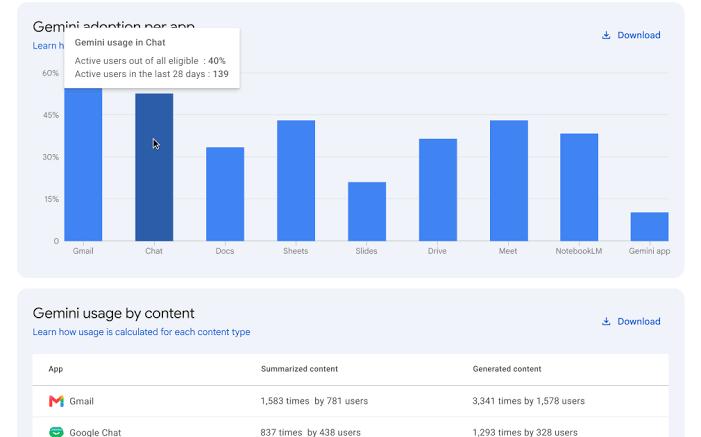The image size is (701, 437).
Task: Click the Google Chat row name
Action: (95, 432)
